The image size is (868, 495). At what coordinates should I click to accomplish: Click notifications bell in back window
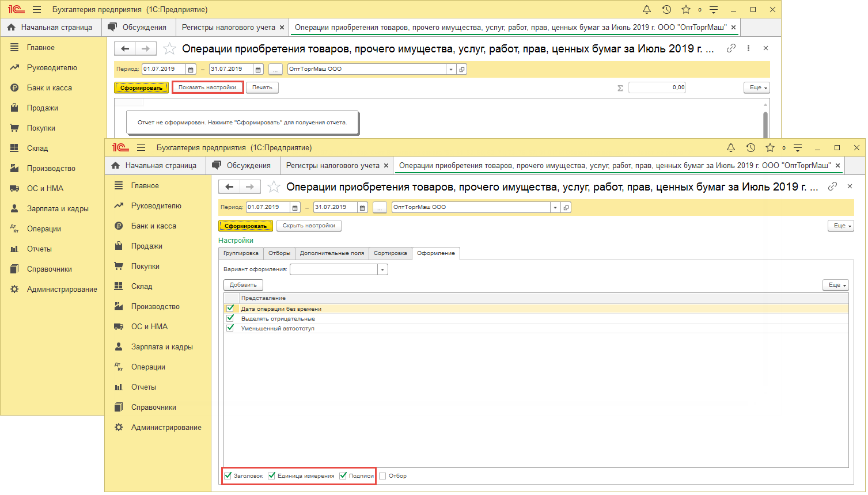(x=647, y=10)
